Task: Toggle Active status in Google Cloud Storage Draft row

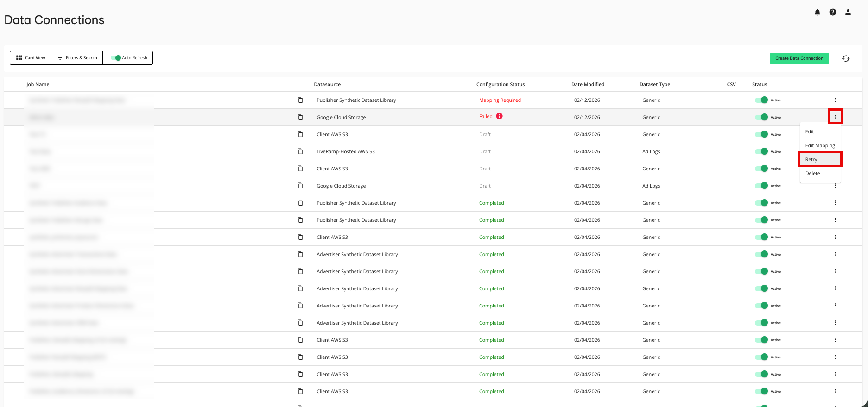Action: [761, 186]
